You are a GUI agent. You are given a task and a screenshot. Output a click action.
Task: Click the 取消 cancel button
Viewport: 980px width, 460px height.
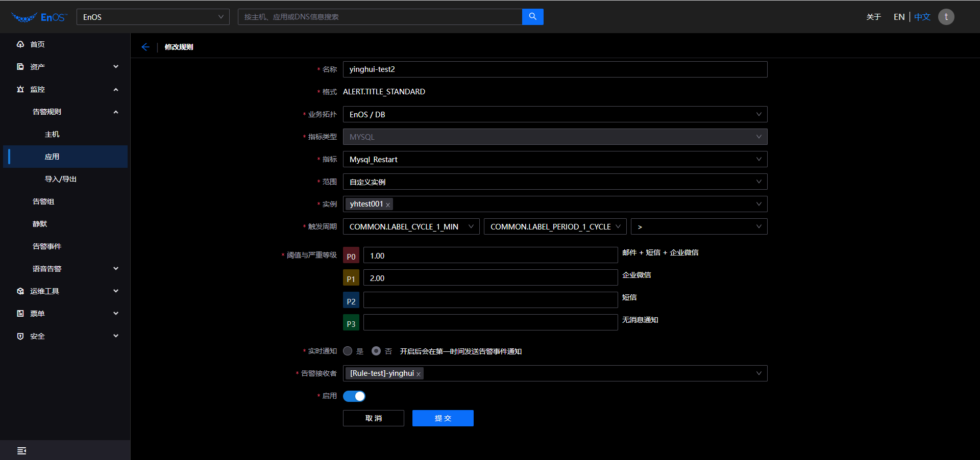(x=374, y=418)
